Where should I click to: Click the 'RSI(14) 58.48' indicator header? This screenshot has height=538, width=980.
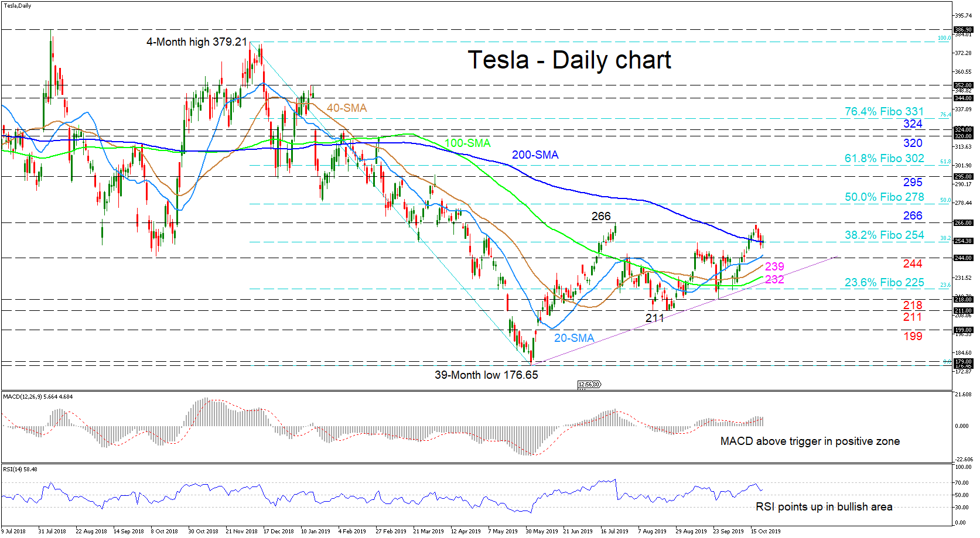[20, 469]
